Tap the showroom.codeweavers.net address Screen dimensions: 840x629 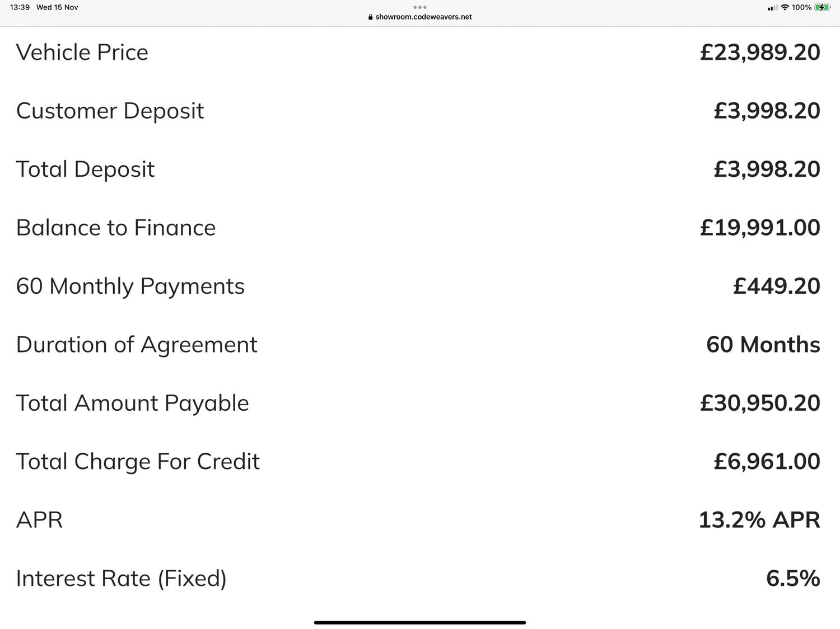[x=423, y=17]
